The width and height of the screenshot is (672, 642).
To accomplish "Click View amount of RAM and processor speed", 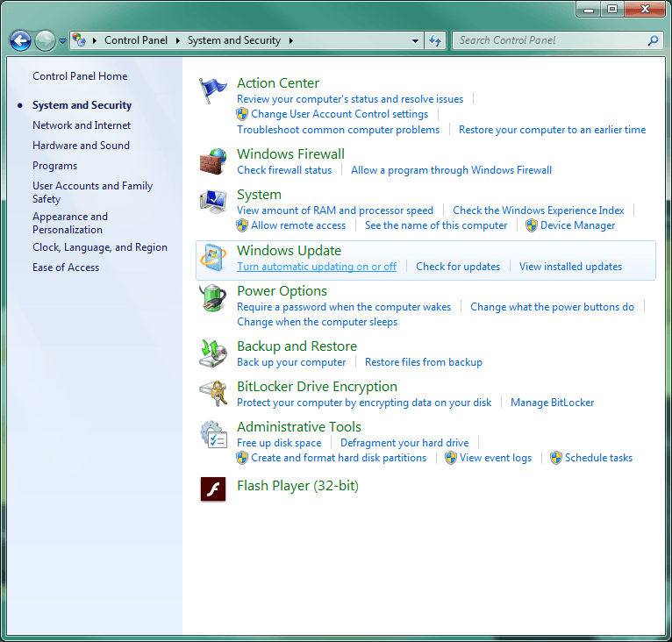I will tap(335, 210).
